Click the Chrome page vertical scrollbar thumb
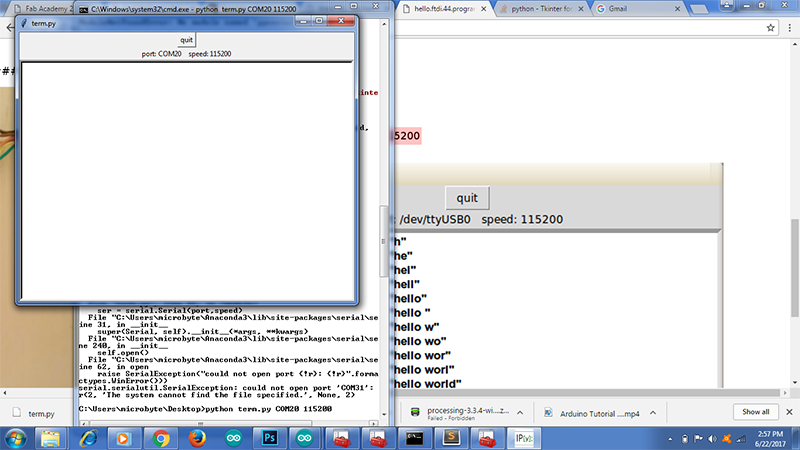 (x=795, y=268)
